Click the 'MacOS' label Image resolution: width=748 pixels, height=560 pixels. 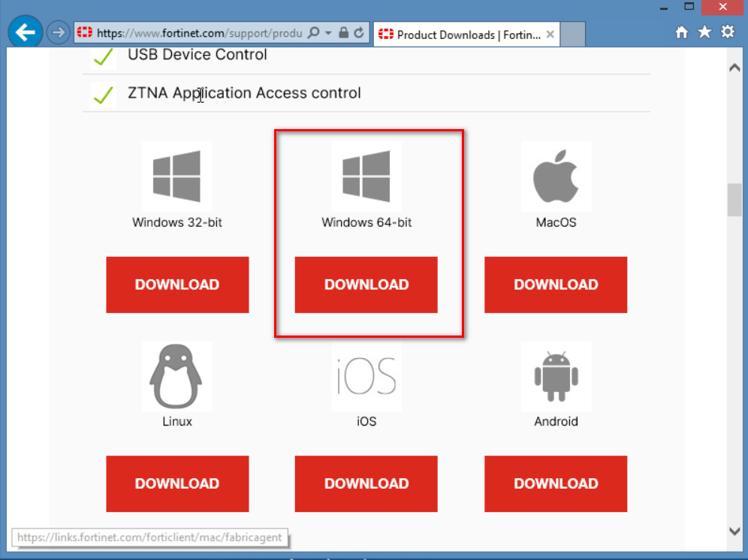point(556,222)
